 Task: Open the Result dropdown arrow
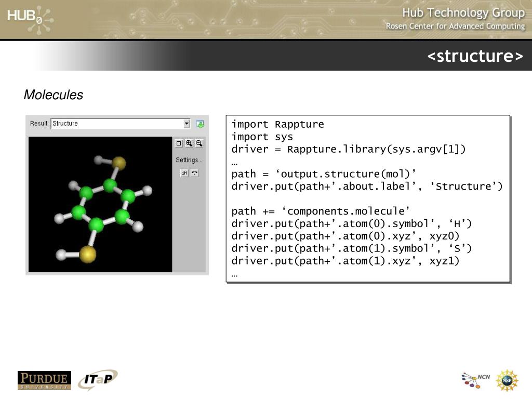[x=187, y=124]
